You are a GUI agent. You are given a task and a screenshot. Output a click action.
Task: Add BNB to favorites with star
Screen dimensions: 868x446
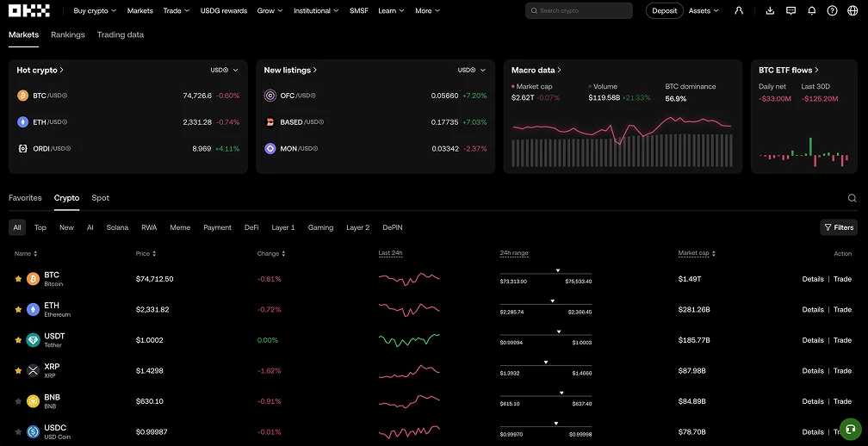click(18, 401)
